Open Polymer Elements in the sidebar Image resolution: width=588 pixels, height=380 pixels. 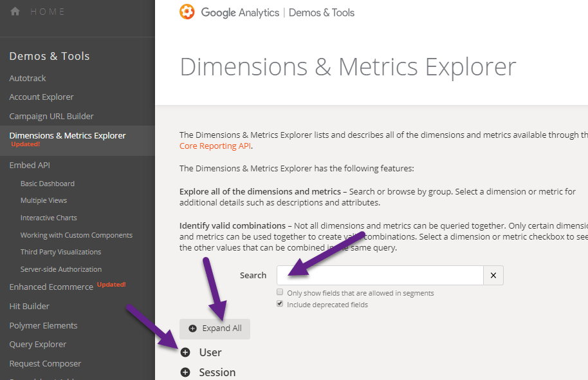(x=44, y=325)
